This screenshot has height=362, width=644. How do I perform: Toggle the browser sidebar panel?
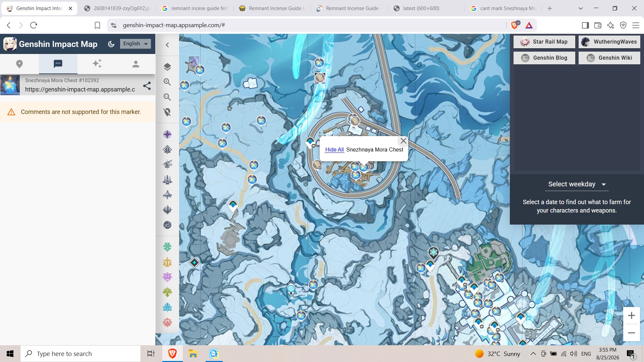[x=585, y=25]
